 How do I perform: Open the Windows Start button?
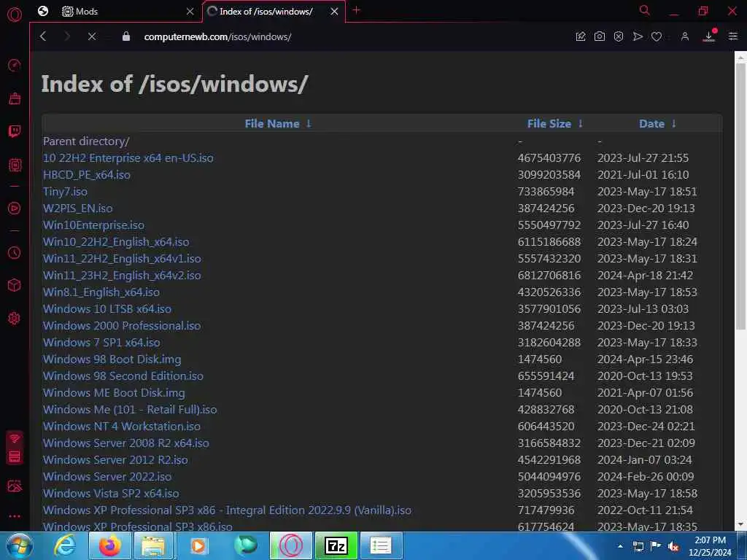(19, 545)
